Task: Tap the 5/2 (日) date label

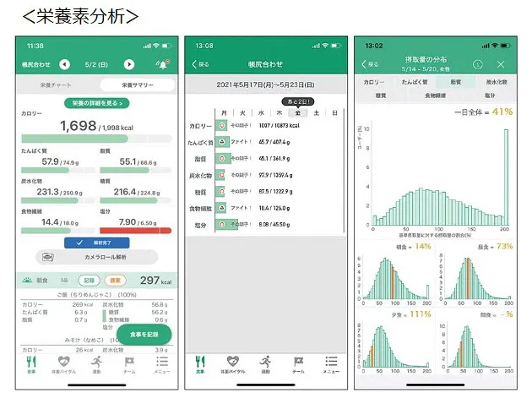Action: click(x=96, y=64)
